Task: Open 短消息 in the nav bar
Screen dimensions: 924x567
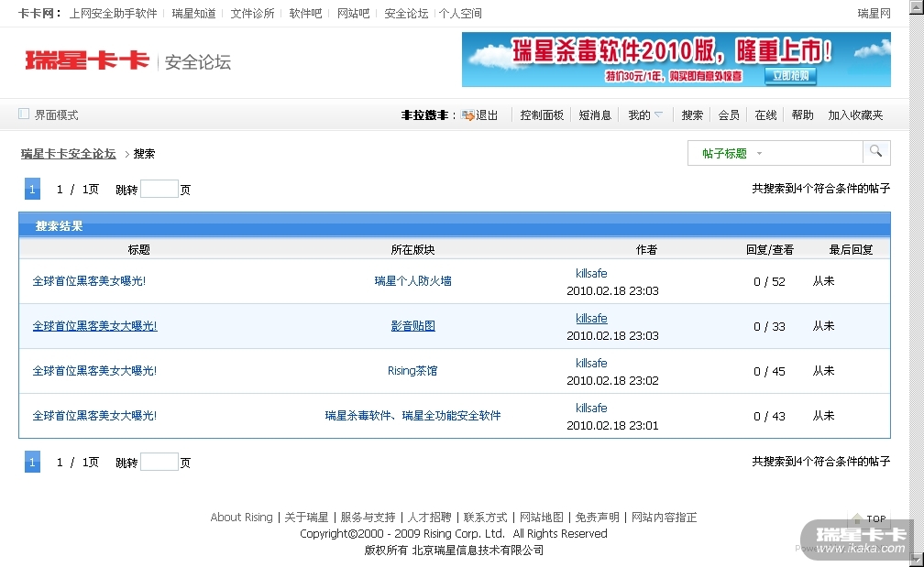Action: (x=595, y=115)
